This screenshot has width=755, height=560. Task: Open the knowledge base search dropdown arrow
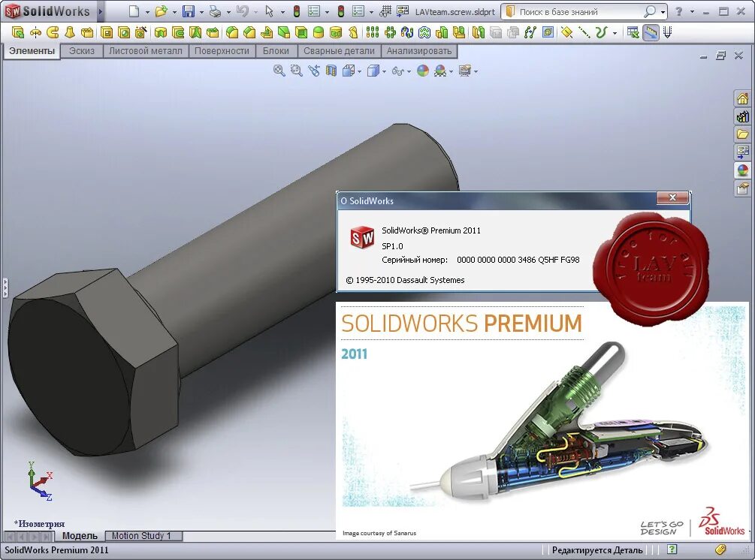pos(663,12)
